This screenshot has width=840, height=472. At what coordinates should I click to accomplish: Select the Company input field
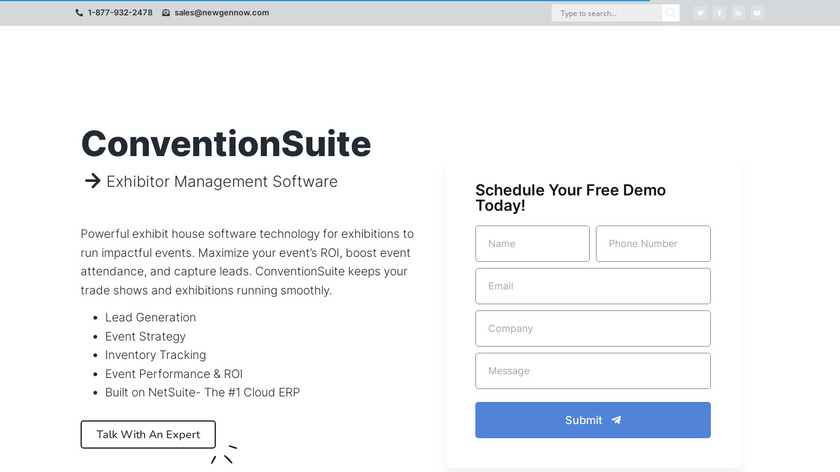click(x=592, y=329)
